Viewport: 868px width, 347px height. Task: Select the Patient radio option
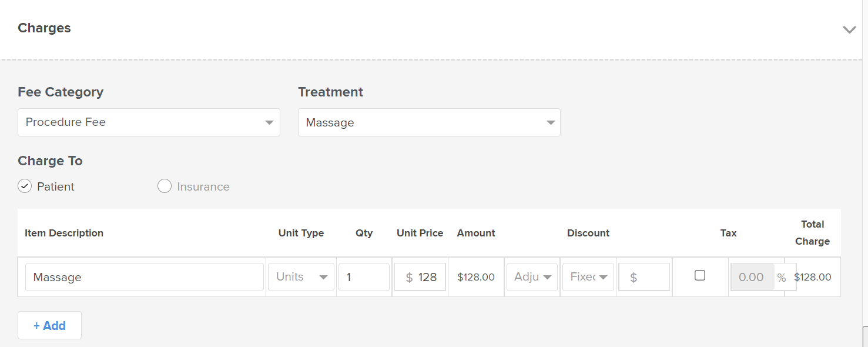pyautogui.click(x=25, y=186)
